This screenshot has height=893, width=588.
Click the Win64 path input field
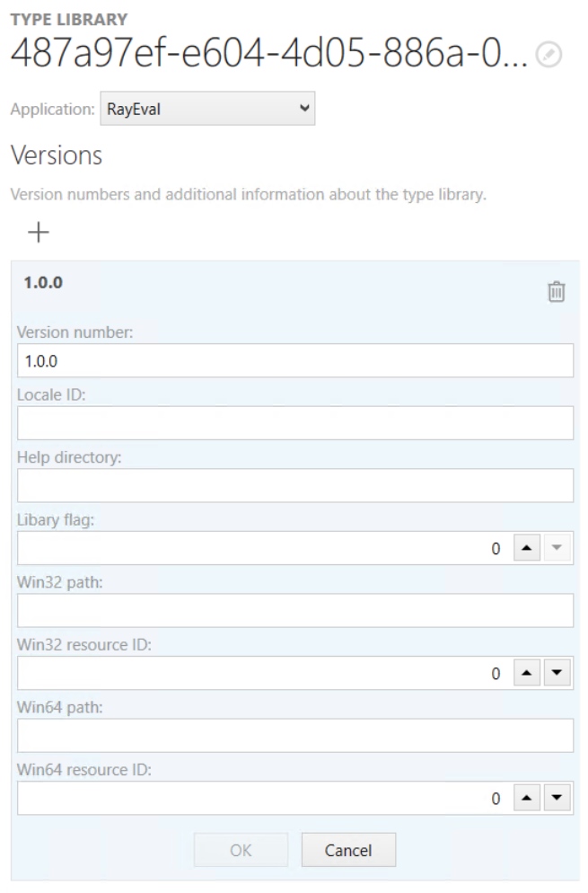(294, 734)
